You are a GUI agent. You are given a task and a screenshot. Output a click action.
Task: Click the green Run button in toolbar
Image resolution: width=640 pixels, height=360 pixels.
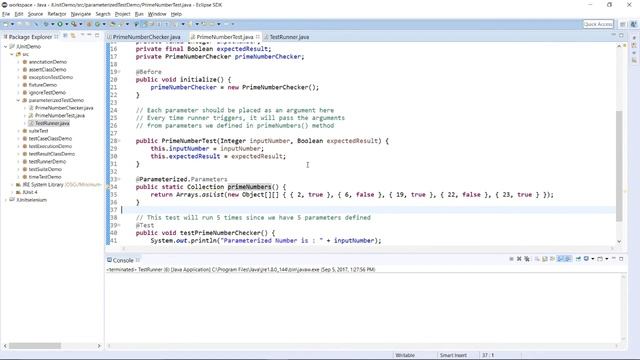[x=60, y=24]
